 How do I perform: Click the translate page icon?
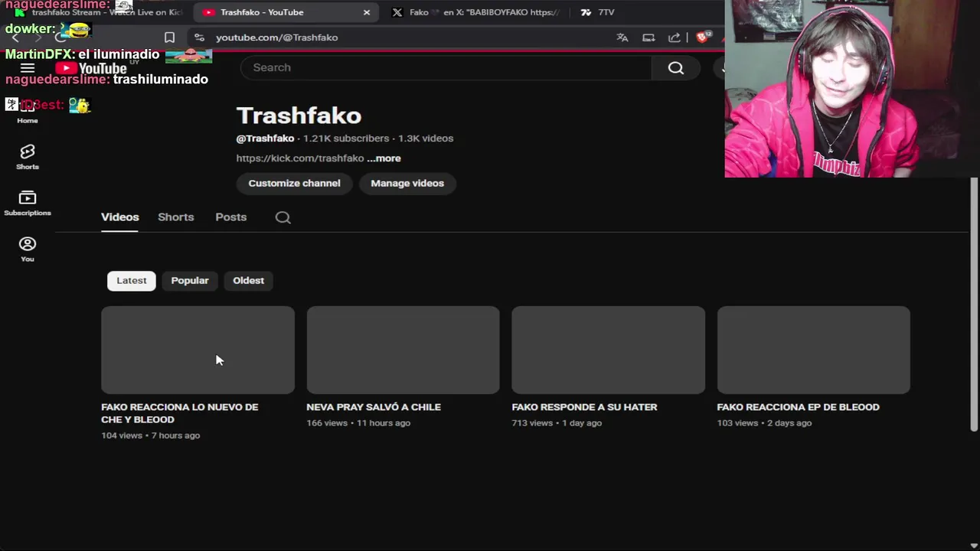point(622,37)
